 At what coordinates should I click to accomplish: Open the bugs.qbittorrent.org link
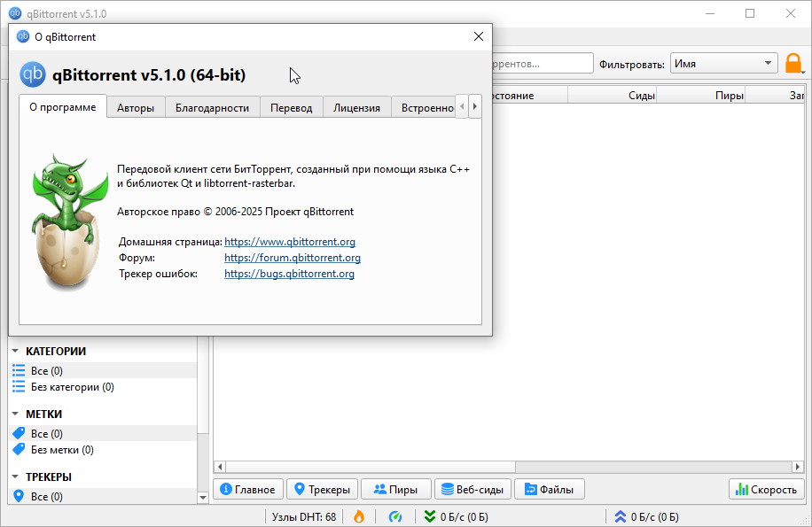[289, 274]
